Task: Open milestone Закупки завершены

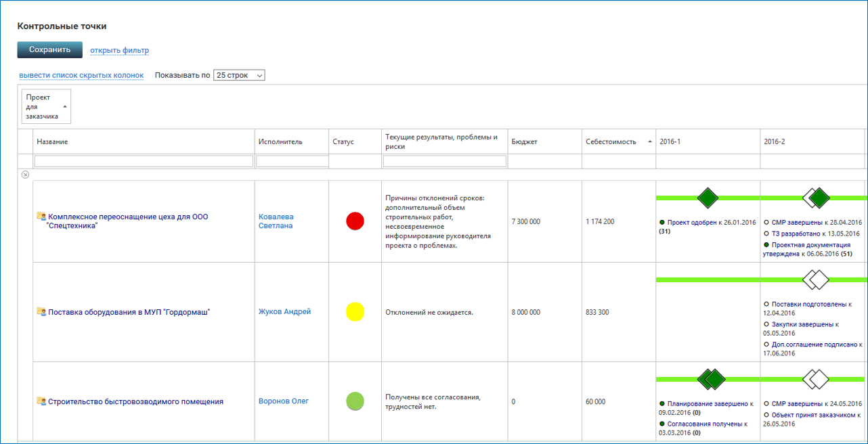Action: click(x=802, y=324)
